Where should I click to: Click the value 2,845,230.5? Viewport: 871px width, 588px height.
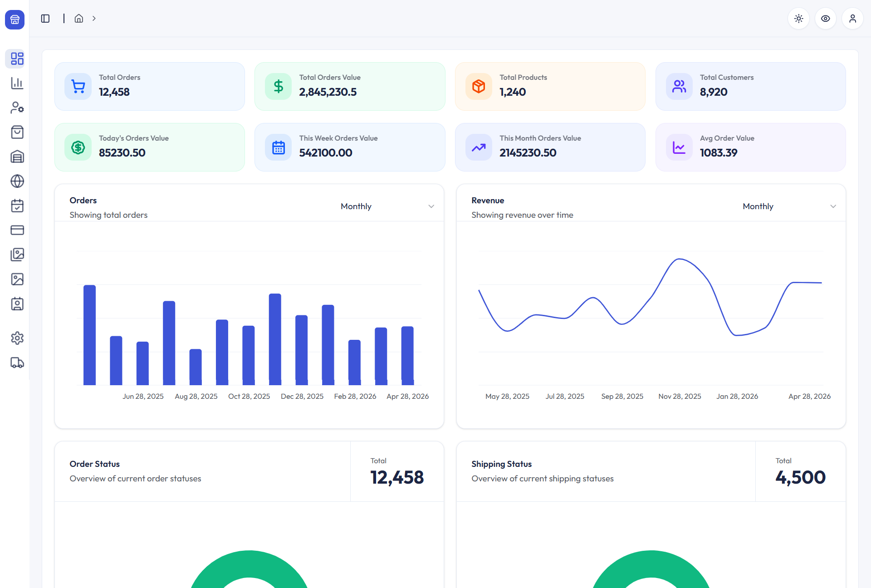click(x=328, y=92)
